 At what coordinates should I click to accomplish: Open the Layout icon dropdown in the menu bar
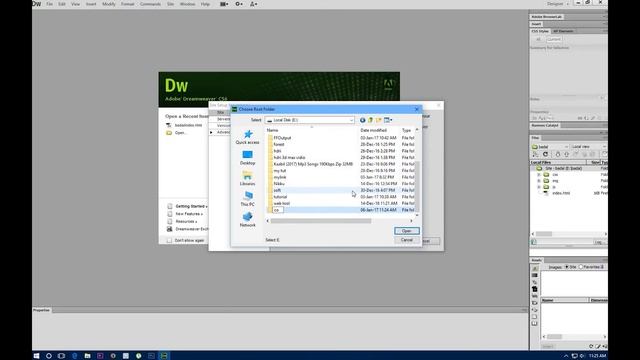[224, 4]
